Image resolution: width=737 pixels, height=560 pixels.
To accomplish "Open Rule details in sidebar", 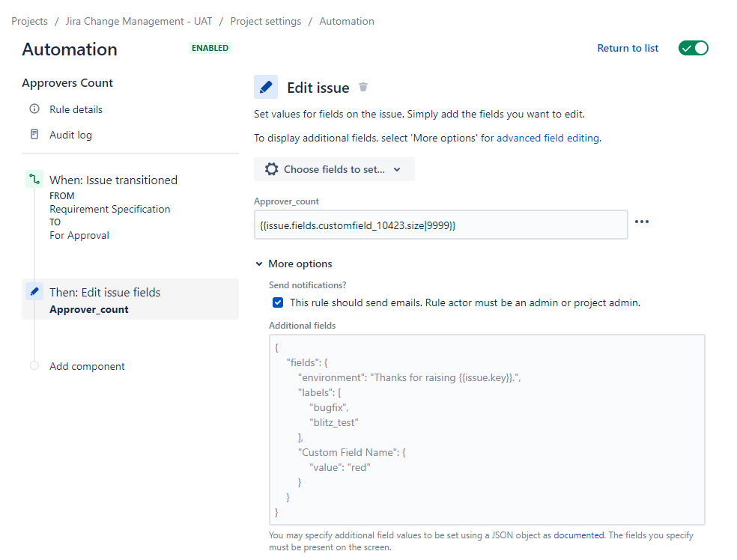I will (x=76, y=109).
